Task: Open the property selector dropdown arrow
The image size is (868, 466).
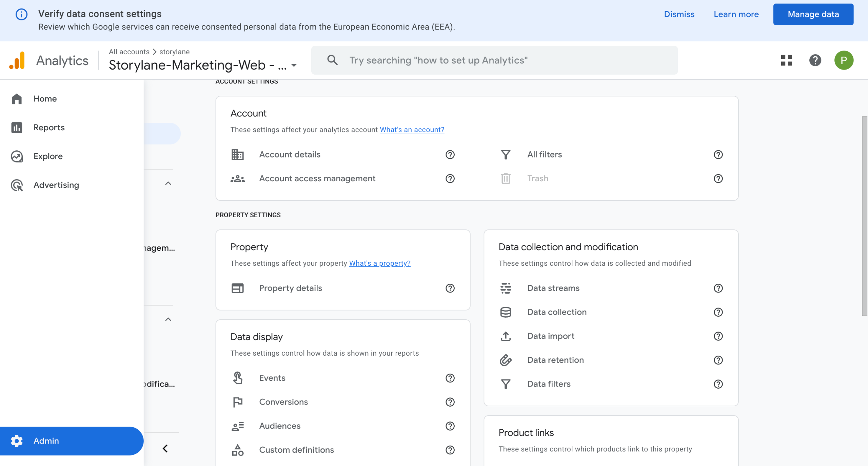Action: [294, 66]
